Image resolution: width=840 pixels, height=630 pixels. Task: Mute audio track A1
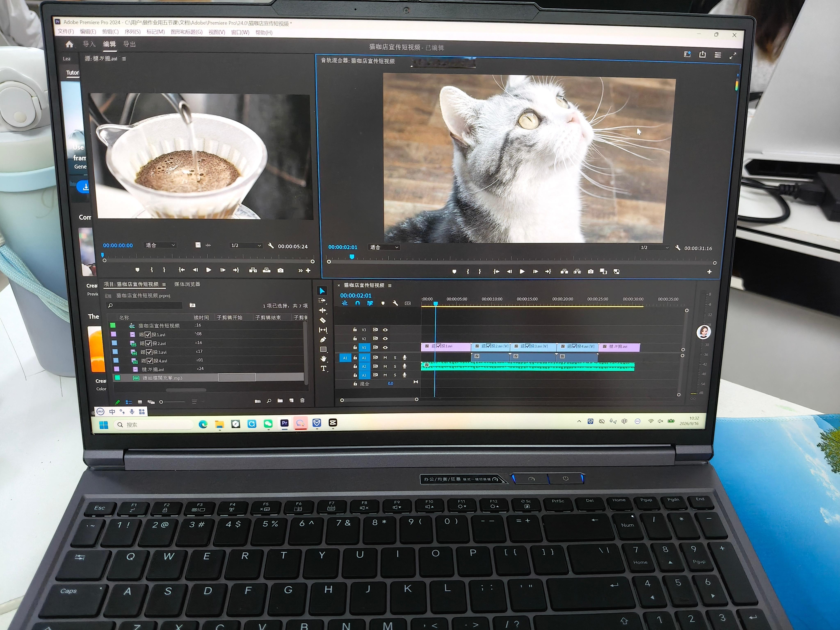click(385, 357)
